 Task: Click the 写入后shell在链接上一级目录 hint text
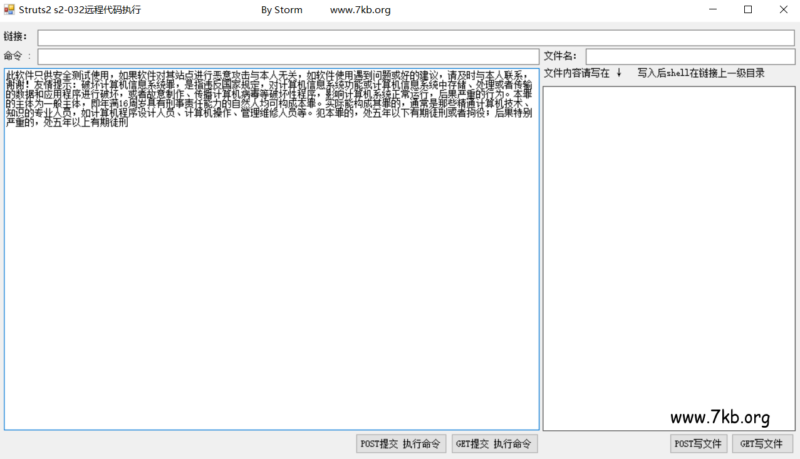click(x=701, y=73)
